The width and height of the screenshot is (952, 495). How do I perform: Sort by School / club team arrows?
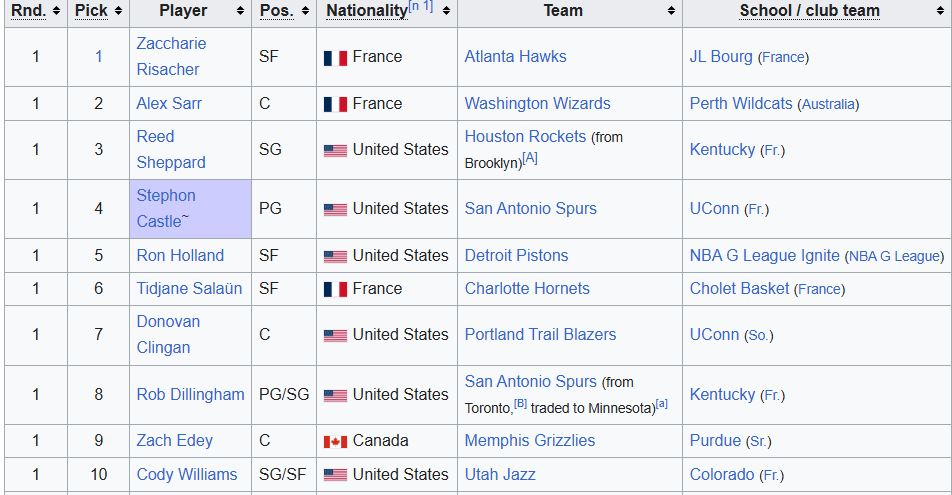(x=940, y=11)
